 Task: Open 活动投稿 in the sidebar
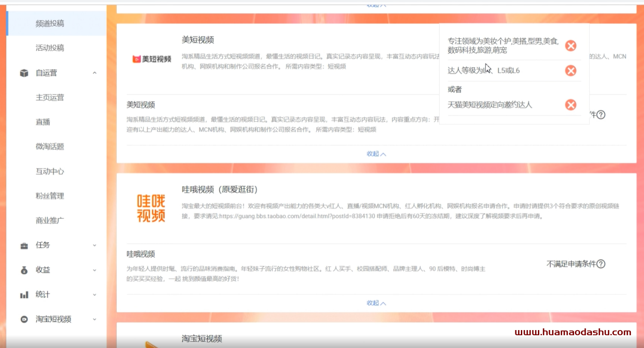[50, 48]
